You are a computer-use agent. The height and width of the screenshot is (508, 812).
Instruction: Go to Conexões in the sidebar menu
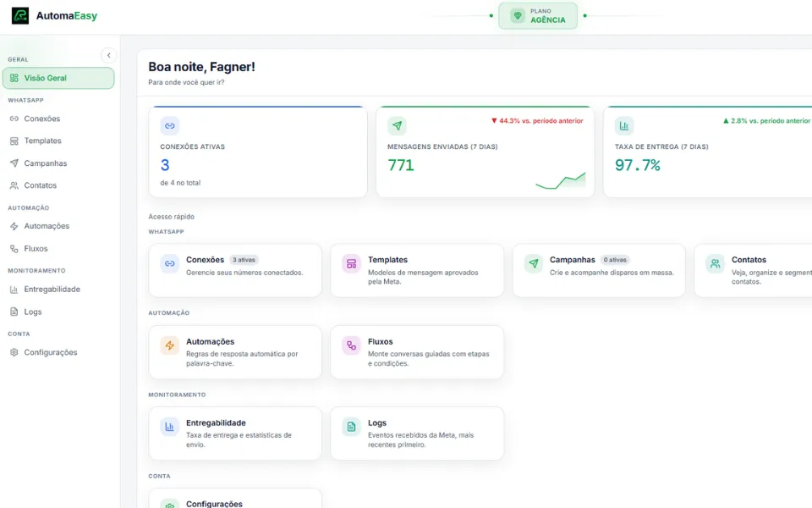pyautogui.click(x=58, y=119)
